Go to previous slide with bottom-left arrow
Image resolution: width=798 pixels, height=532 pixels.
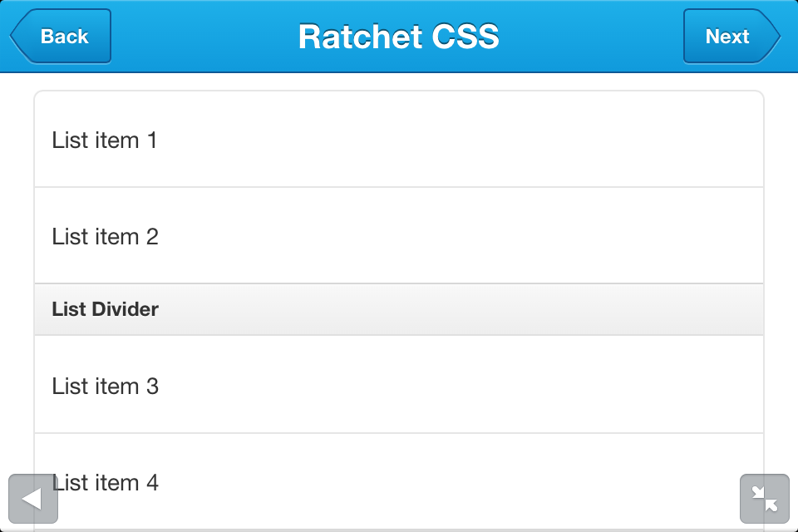[x=32, y=499]
